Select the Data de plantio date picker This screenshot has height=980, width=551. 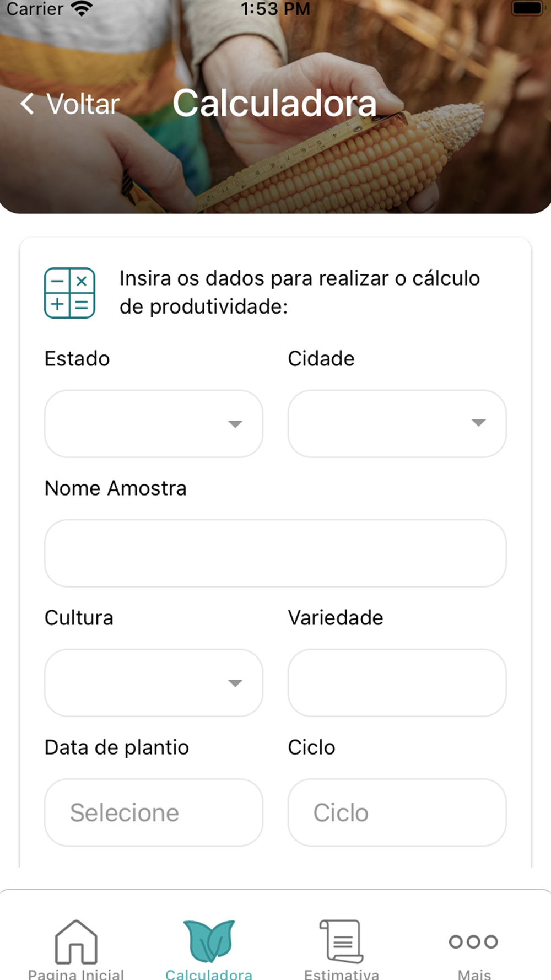coord(153,812)
